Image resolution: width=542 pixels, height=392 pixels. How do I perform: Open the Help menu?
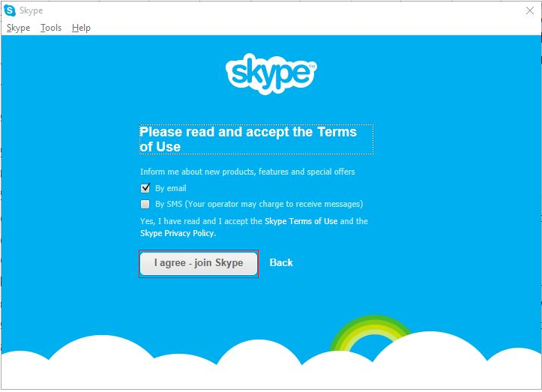(81, 28)
